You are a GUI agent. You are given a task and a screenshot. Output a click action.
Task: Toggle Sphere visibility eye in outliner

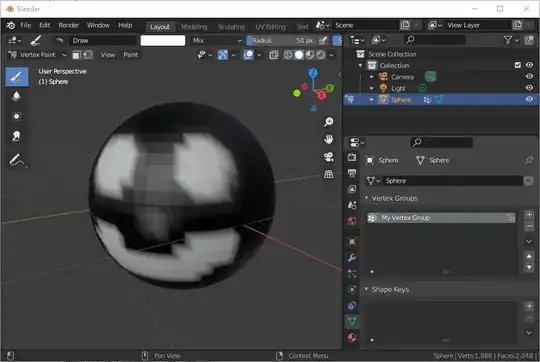[529, 99]
